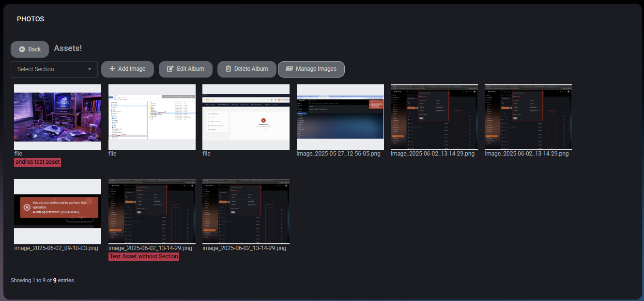Click the plus icon on Add Image
The width and height of the screenshot is (644, 301).
(x=112, y=69)
